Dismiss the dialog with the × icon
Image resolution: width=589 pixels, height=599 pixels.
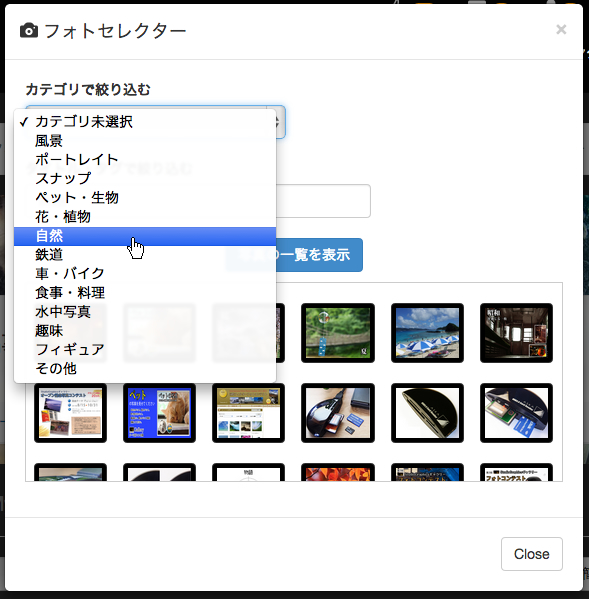point(561,29)
